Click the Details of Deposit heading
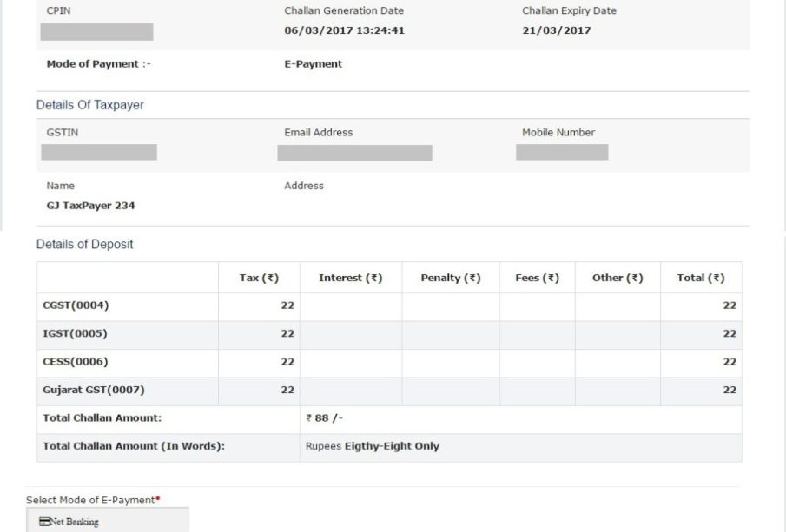Screen dimensions: 786x532 [x=85, y=245]
